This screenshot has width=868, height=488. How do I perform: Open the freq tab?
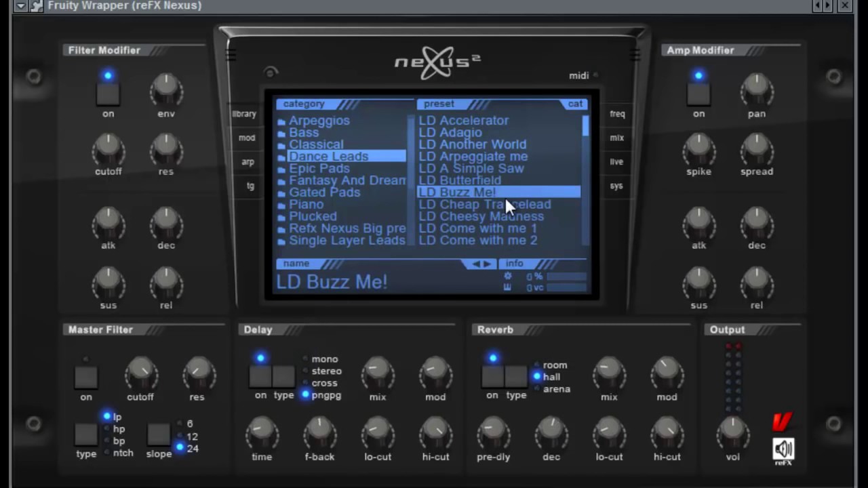[617, 114]
